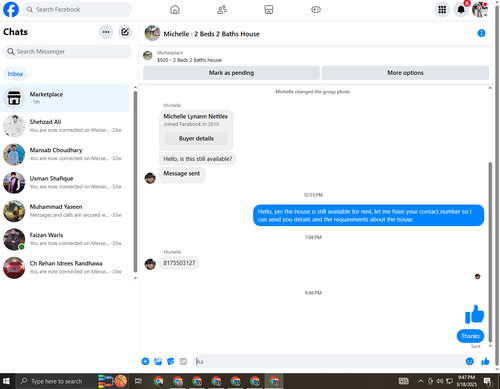Open chat with Ch Rehan Idrees Randhawa

pyautogui.click(x=65, y=268)
